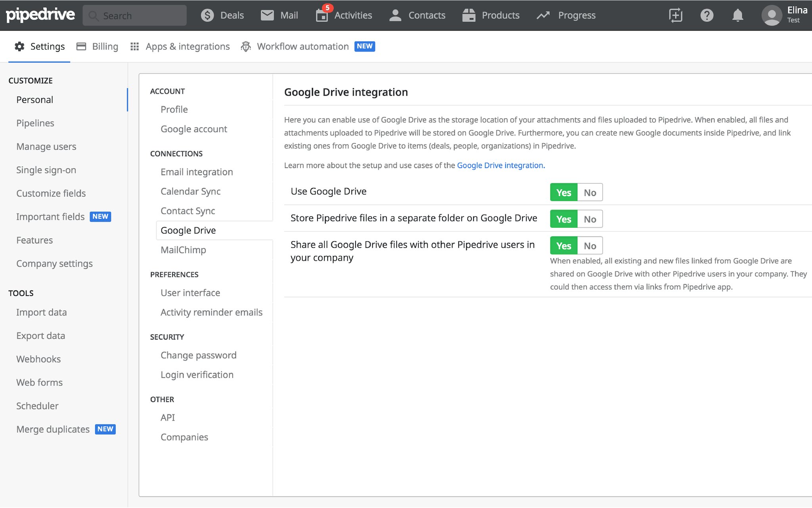Open Contacts from the top bar
The width and height of the screenshot is (812, 508).
coord(417,15)
